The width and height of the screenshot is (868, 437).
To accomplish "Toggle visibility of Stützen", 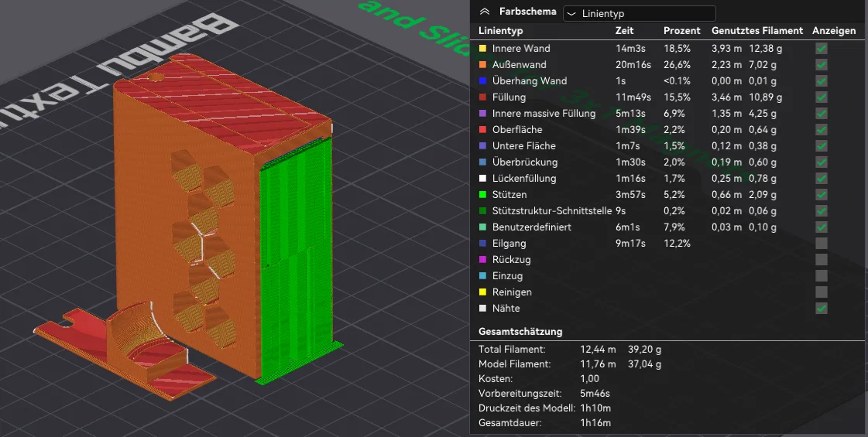I will [x=822, y=195].
